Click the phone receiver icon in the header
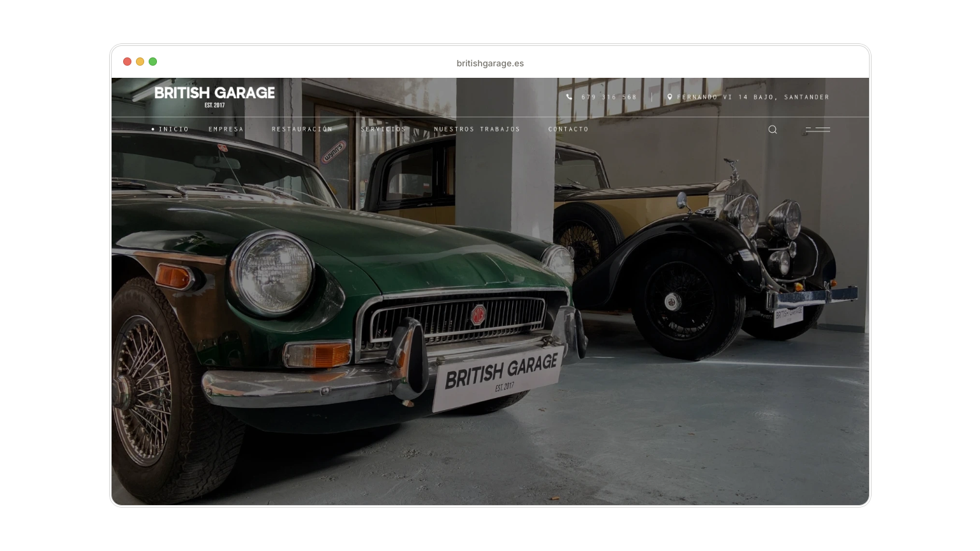This screenshot has width=980, height=551. click(x=570, y=97)
